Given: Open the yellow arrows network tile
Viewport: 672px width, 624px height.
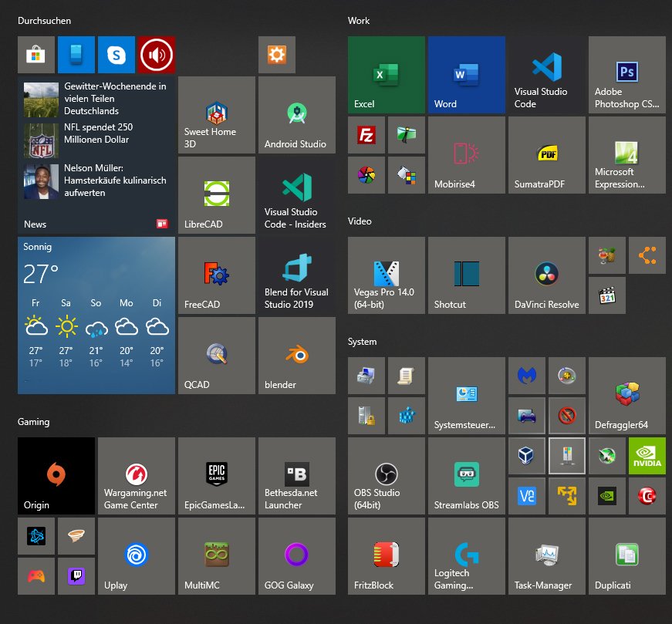Looking at the screenshot, I should tap(567, 496).
